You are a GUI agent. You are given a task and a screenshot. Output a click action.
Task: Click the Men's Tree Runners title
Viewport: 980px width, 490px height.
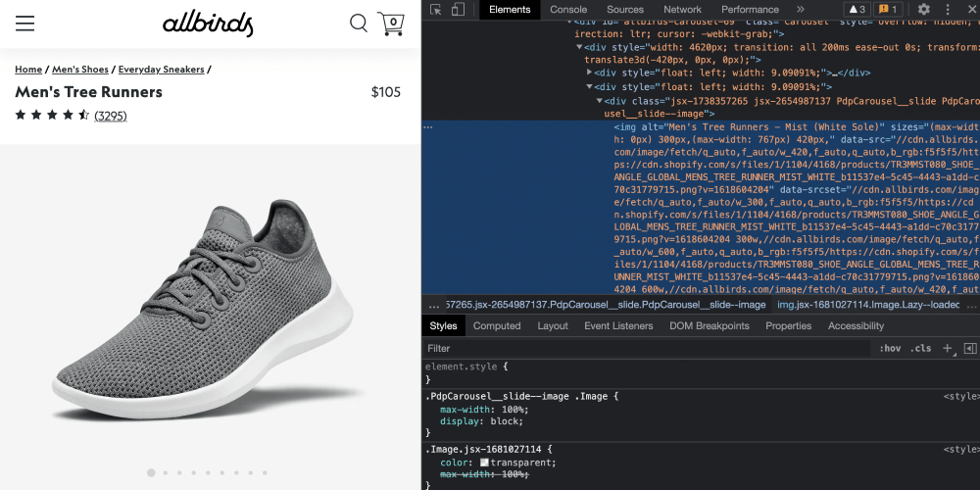[89, 92]
